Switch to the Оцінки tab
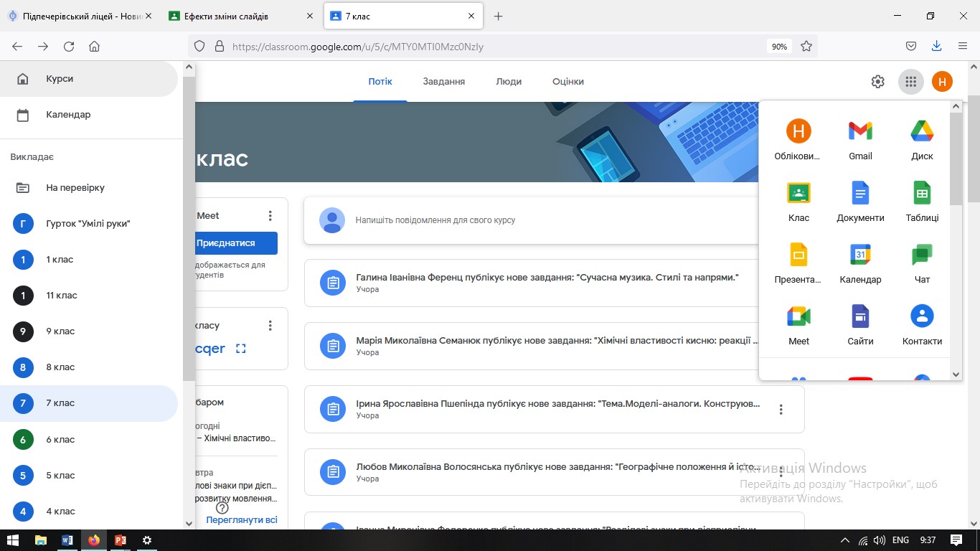The height and width of the screenshot is (551, 980). click(568, 82)
